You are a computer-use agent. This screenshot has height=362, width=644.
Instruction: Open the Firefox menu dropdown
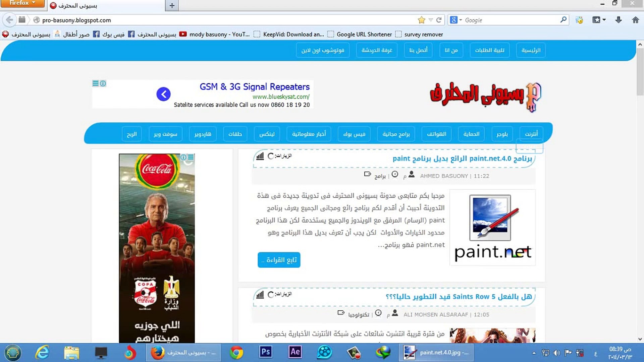click(22, 3)
